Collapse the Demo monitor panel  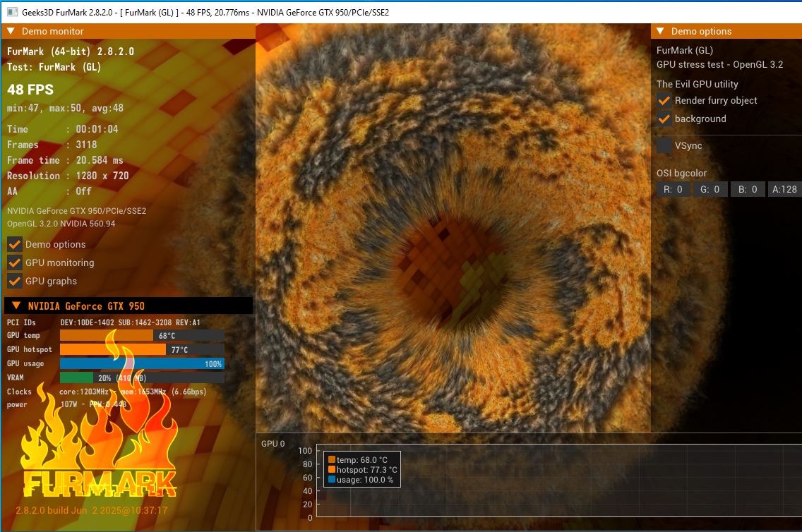10,31
